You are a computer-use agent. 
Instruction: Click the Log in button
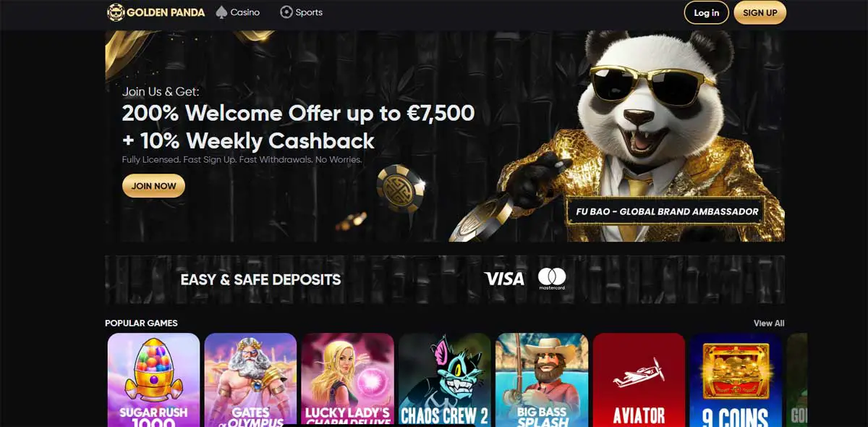(x=707, y=12)
